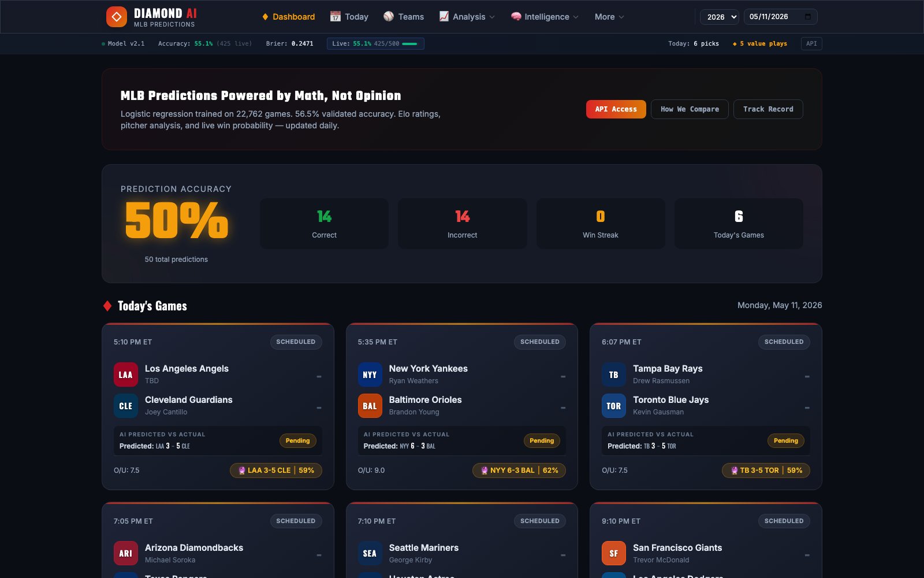Click the 5 value plays link
This screenshot has width=924, height=578.
point(760,43)
